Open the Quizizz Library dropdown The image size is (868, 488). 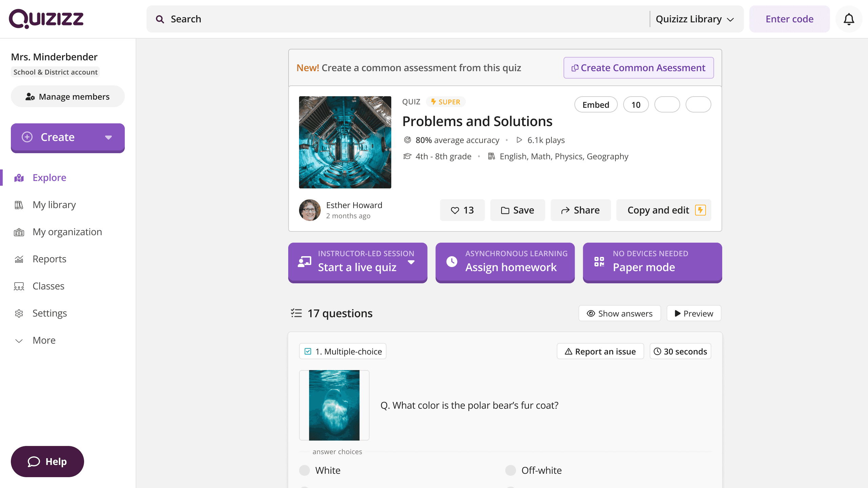click(694, 19)
